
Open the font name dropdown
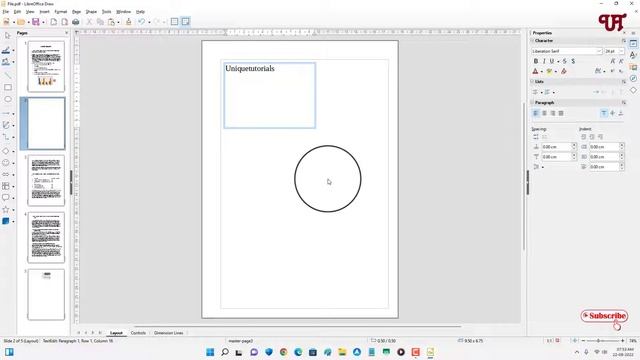599,51
